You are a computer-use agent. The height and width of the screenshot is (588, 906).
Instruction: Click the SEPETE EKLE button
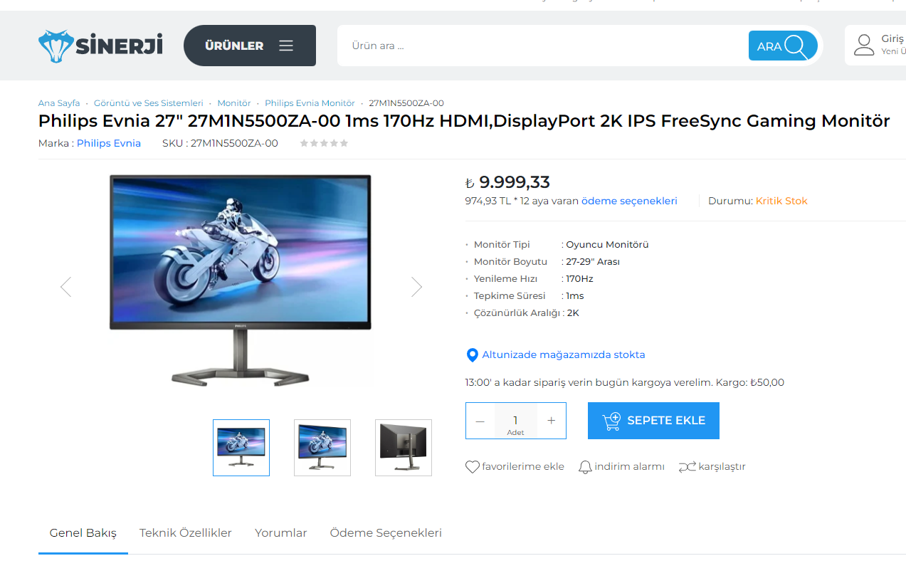pos(653,421)
